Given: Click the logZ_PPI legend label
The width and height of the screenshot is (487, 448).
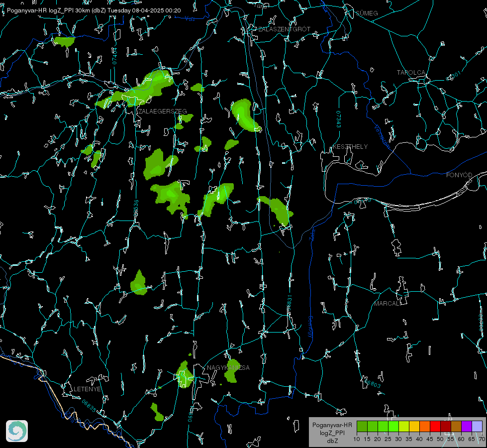Looking at the screenshot, I should pos(332,433).
